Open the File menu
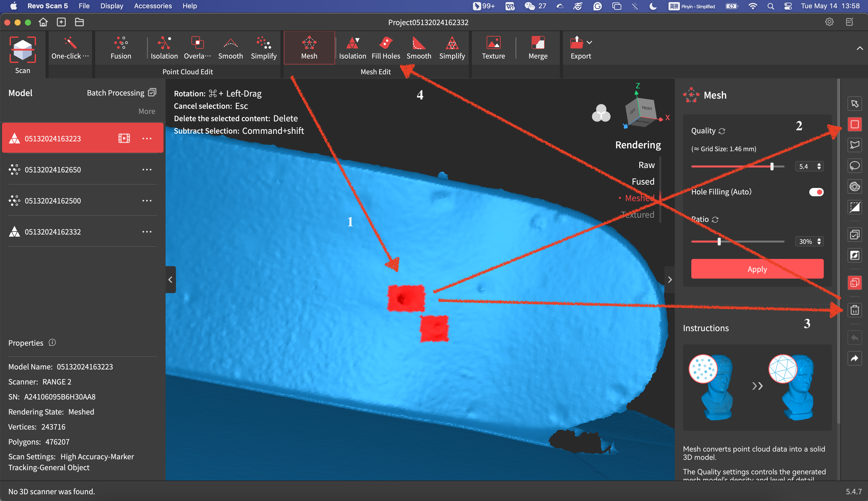Viewport: 868px width, 501px height. tap(84, 6)
